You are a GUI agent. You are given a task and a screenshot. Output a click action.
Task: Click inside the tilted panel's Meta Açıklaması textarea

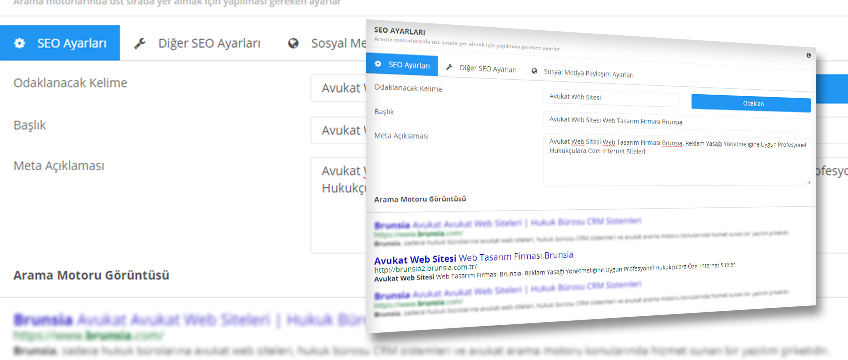pos(677,161)
